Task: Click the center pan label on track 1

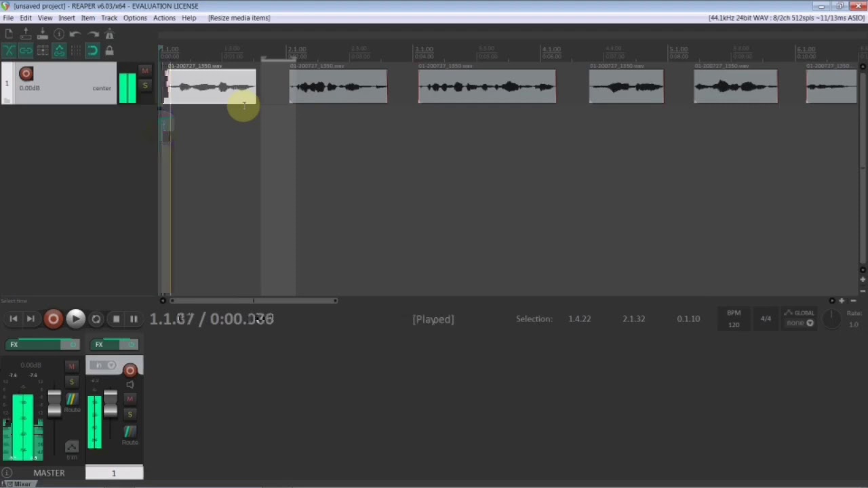Action: [102, 88]
